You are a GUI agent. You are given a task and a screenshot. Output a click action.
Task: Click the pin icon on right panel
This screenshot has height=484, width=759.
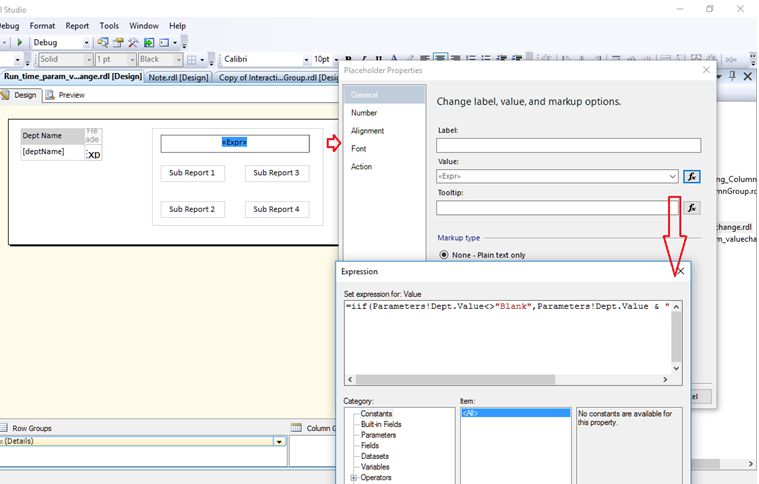(x=732, y=76)
